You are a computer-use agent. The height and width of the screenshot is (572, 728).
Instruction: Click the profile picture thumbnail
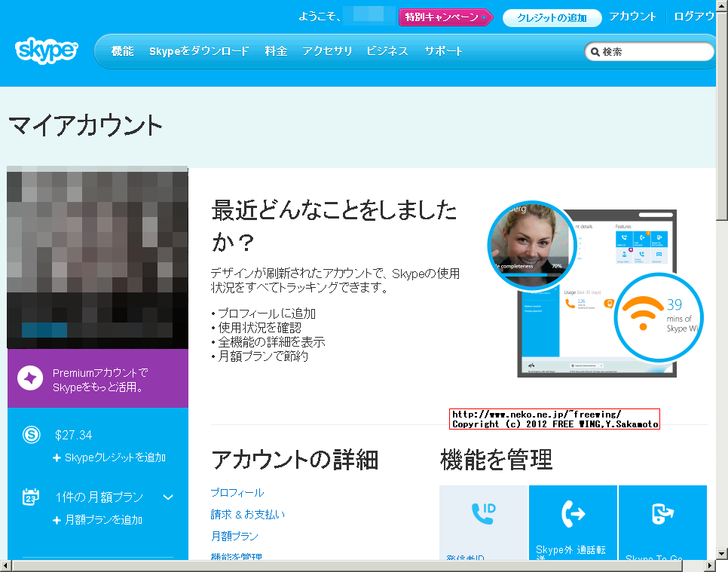[97, 258]
